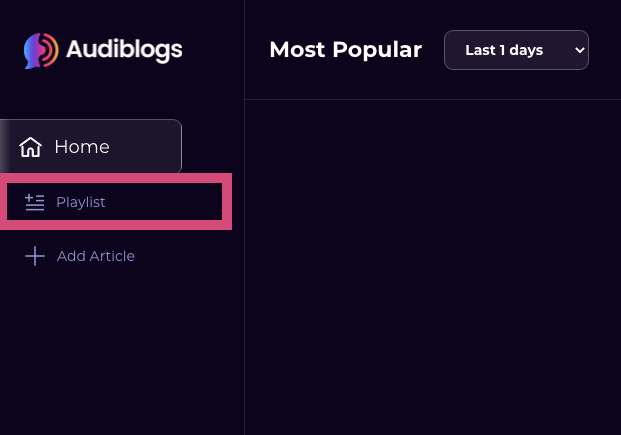Click the chevron arrow in time range selector

click(x=579, y=50)
